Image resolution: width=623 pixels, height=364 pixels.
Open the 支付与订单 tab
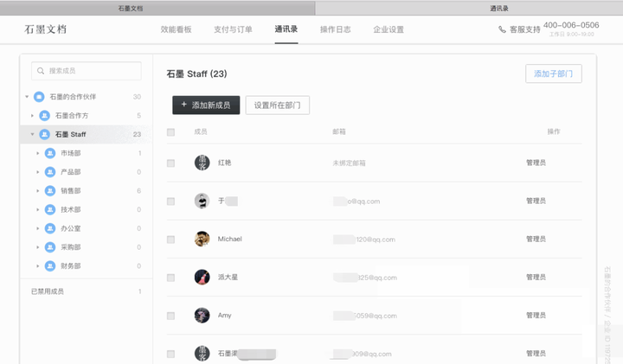[233, 29]
